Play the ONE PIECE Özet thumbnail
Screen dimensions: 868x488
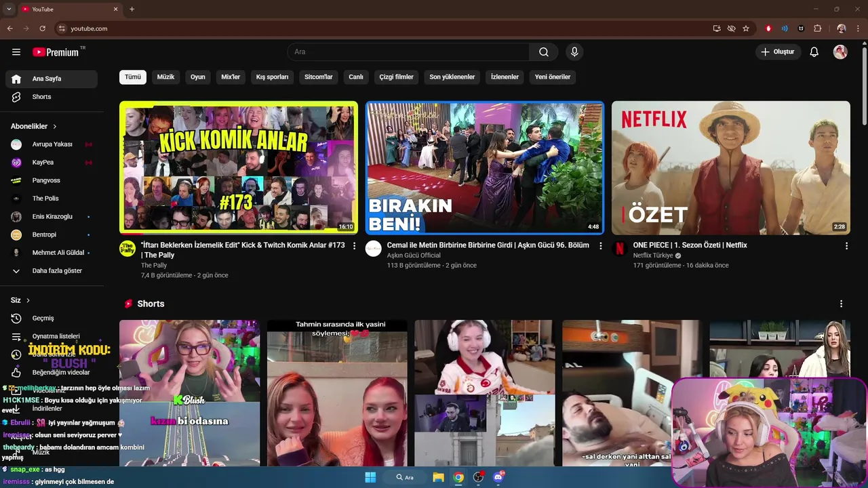[x=731, y=167]
